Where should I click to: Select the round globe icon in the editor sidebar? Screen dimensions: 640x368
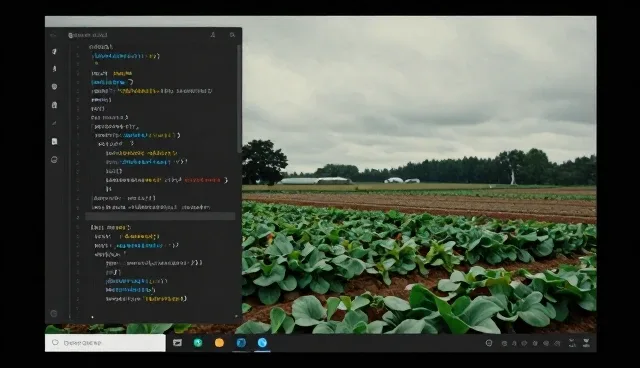[54, 86]
